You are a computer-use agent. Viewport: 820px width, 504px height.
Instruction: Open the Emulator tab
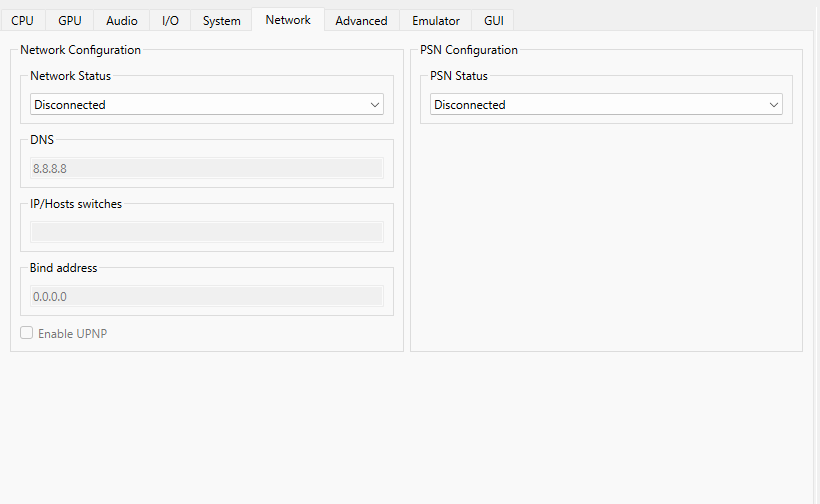[436, 21]
